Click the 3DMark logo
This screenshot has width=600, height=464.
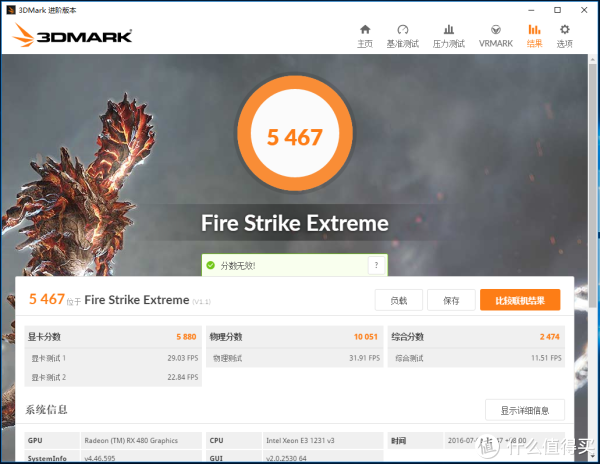coord(72,35)
